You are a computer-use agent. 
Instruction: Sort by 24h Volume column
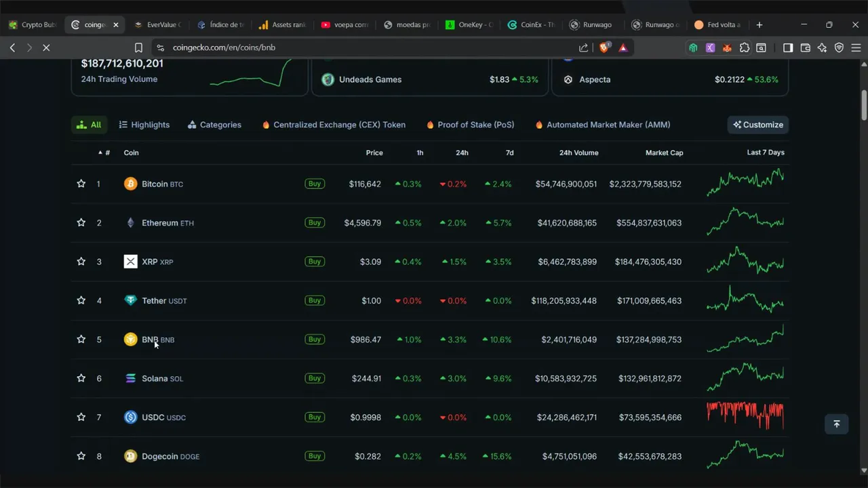[578, 152]
